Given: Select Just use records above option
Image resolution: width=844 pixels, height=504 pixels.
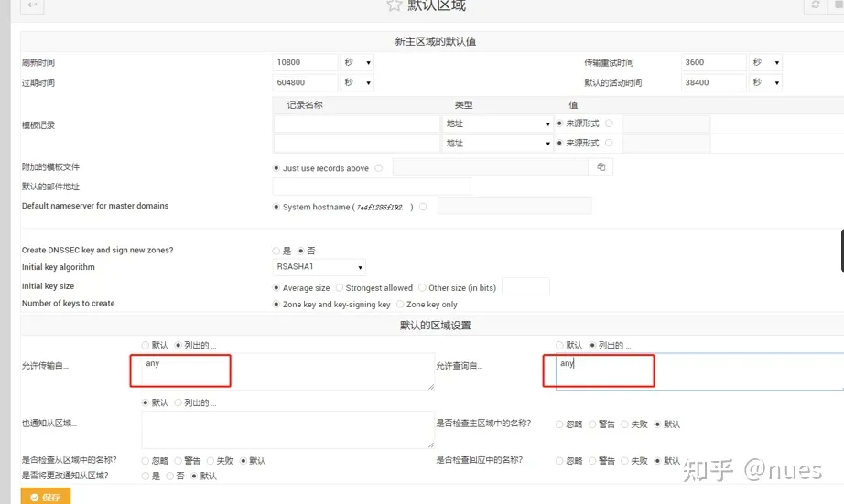Looking at the screenshot, I should pos(276,168).
